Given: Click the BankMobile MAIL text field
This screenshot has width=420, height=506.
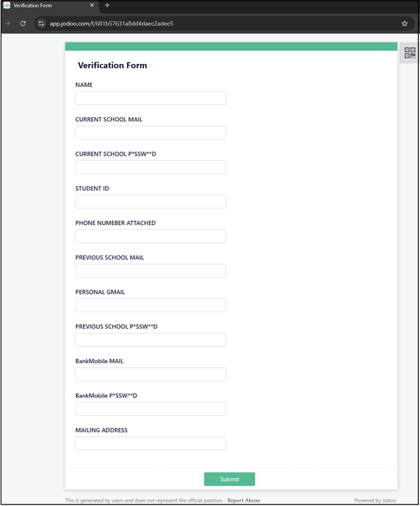Looking at the screenshot, I should (x=150, y=374).
